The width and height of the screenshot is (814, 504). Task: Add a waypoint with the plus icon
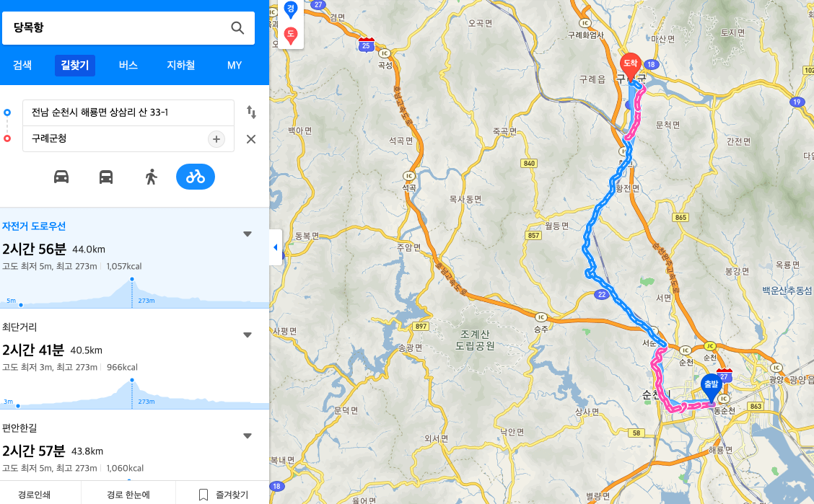coord(216,139)
